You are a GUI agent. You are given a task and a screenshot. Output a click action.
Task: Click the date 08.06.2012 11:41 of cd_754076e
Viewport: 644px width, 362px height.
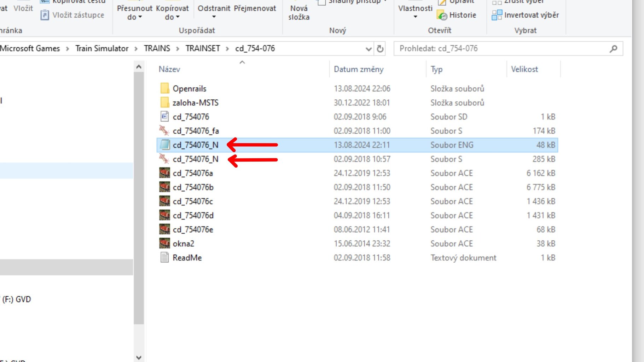(x=362, y=229)
